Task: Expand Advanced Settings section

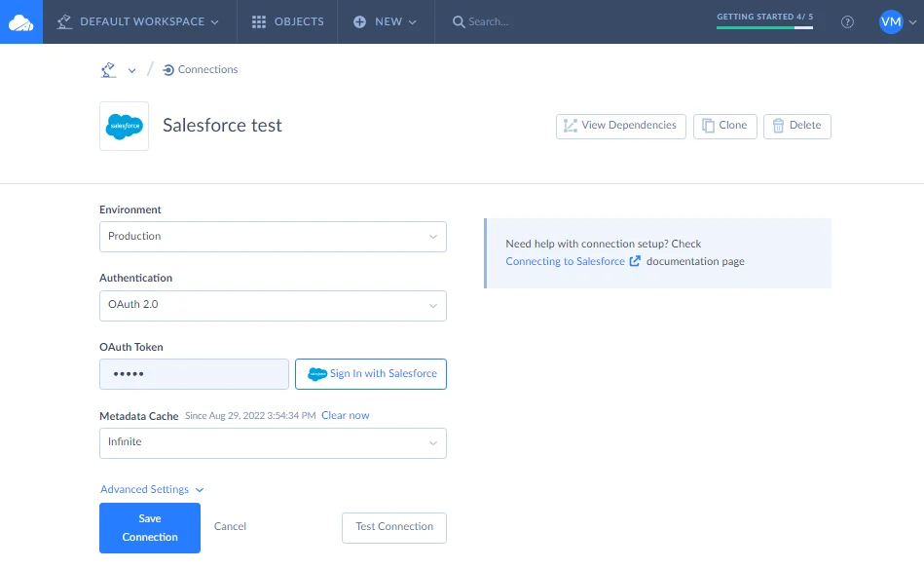Action: tap(152, 489)
